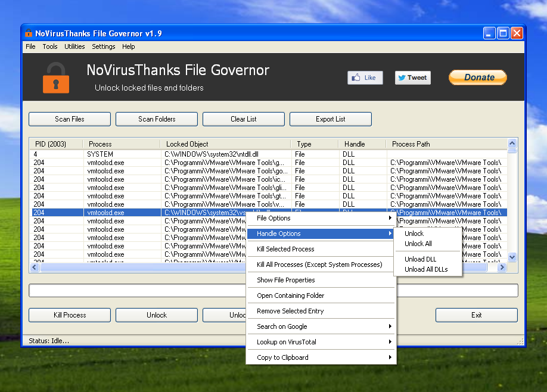The image size is (547, 392).
Task: Open the Utilities menu
Action: [74, 46]
